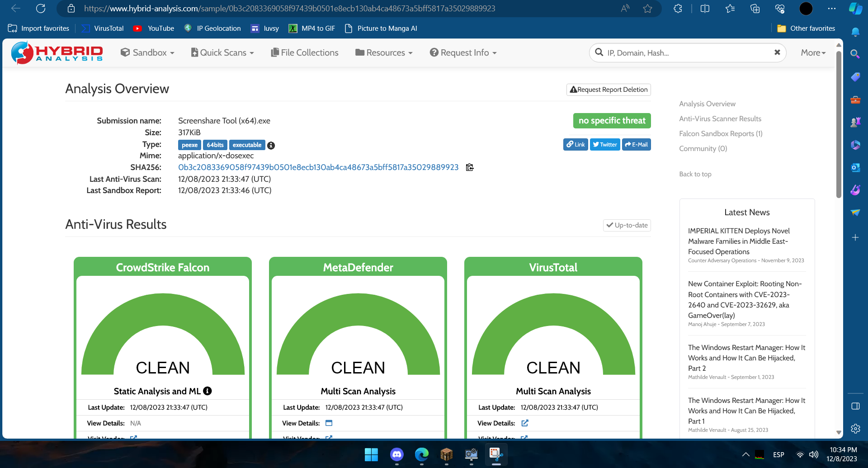Click the browser back arrow
Viewport: 868px width, 468px height.
tap(16, 9)
